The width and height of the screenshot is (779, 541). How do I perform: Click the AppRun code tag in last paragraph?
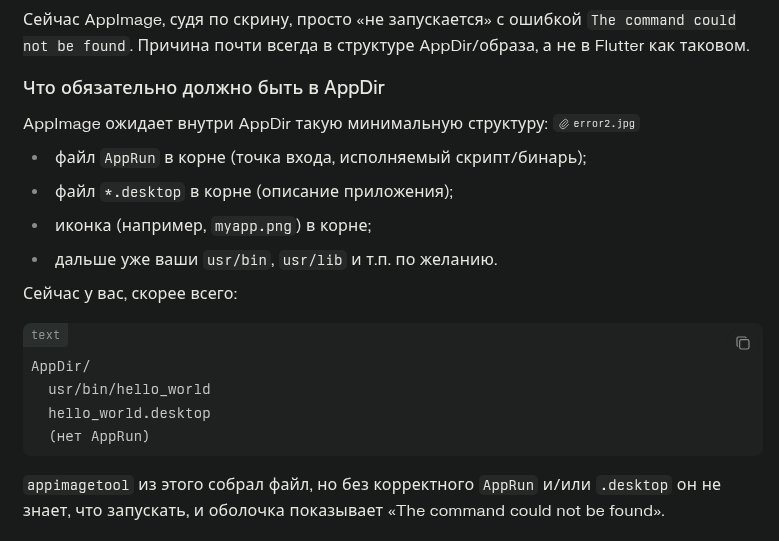click(x=508, y=485)
